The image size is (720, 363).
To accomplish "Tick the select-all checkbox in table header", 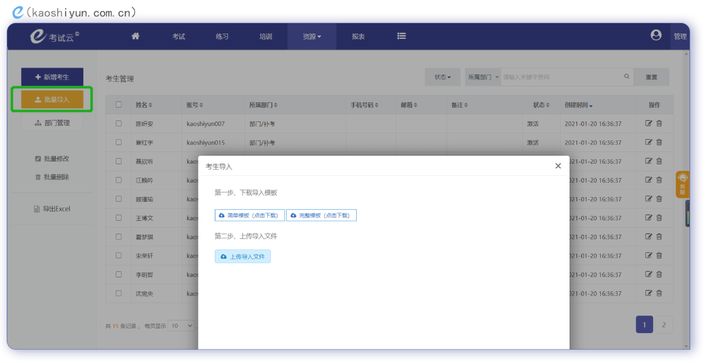I will tap(118, 105).
